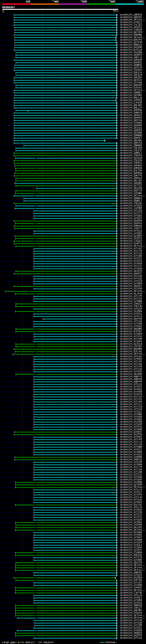Select hit label UniRef100_C5KDY9
Screen dimensions: 146x644
pos(131,156)
